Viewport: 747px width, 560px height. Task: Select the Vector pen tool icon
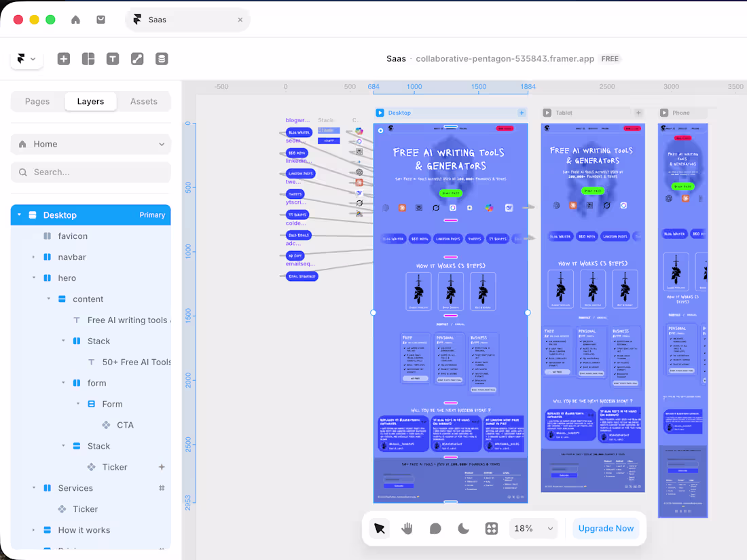[137, 59]
